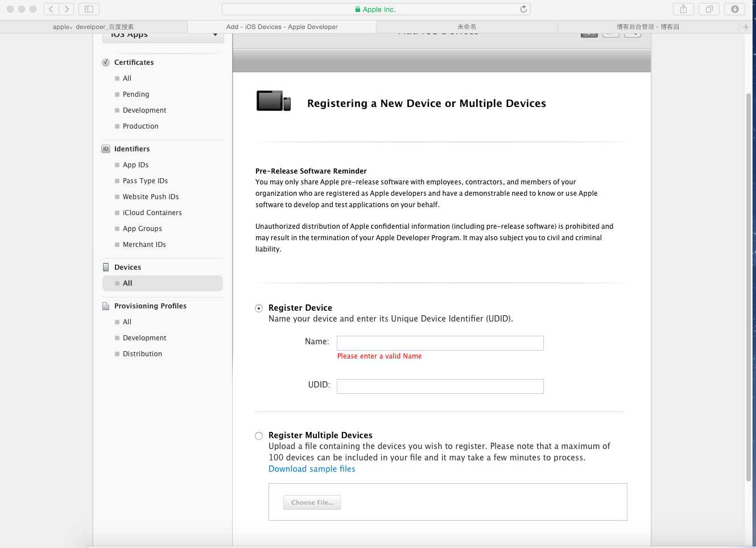The image size is (756, 548).
Task: Open the Share button in toolbar
Action: (x=683, y=9)
